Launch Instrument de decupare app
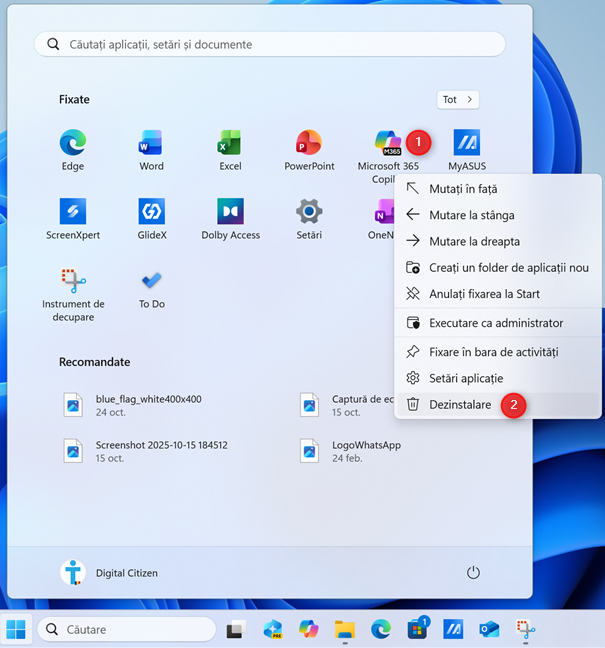 73,294
